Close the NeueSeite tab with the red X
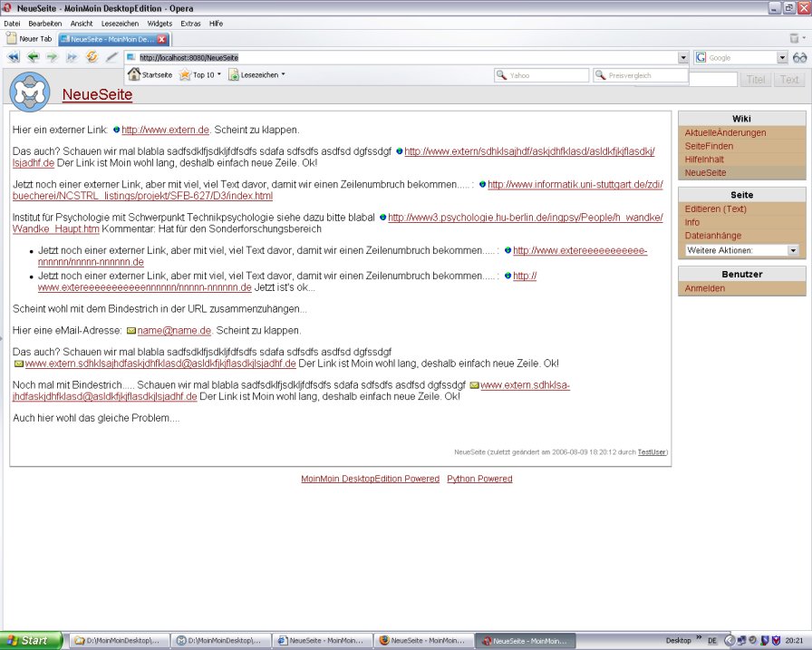 click(x=161, y=40)
